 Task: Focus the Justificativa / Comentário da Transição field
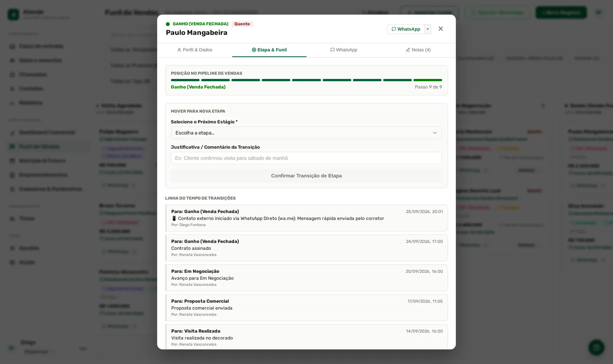point(306,158)
